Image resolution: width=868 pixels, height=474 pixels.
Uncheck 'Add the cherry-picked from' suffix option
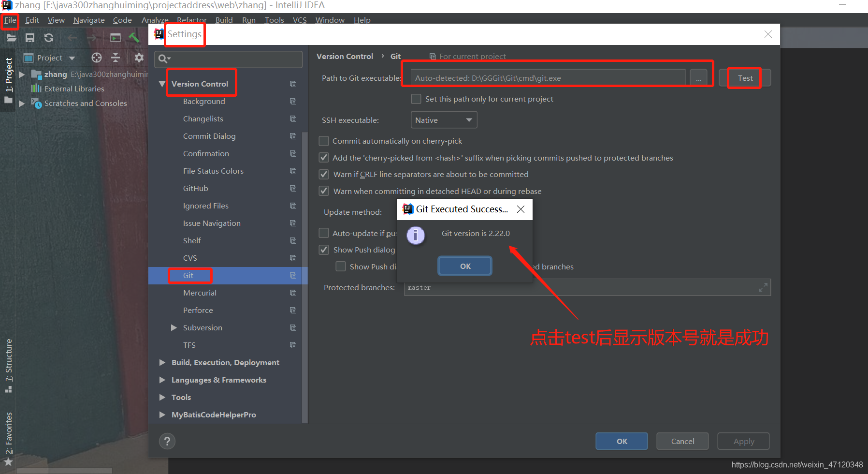coord(324,158)
